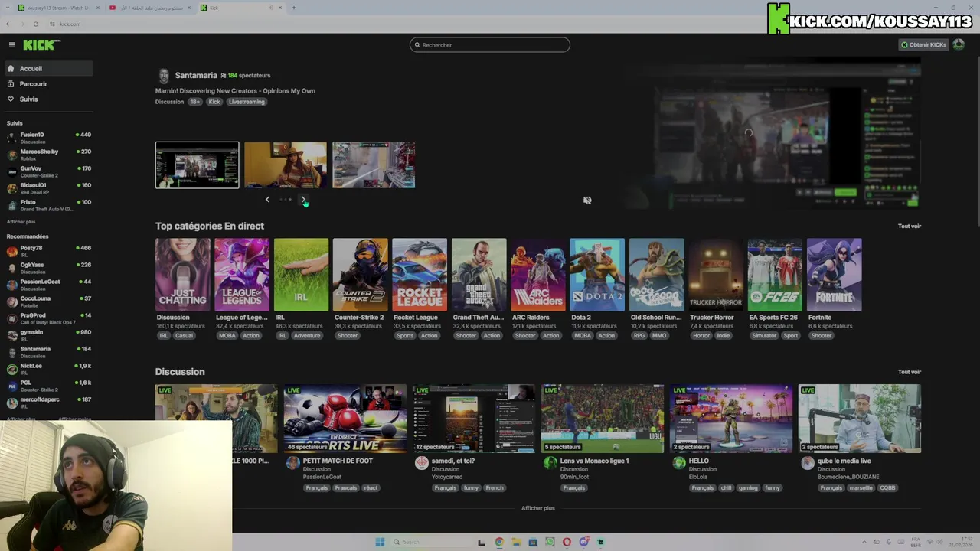This screenshot has width=980, height=551.
Task: Open the CocoLouna recommended channel
Action: (x=48, y=302)
